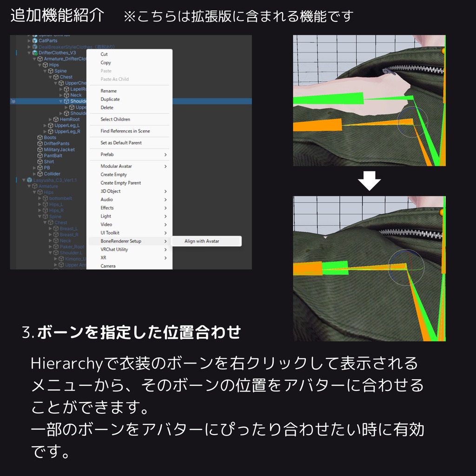The height and width of the screenshot is (476, 476).
Task: Click the cube icon beside PantBalt
Action: (x=40, y=156)
